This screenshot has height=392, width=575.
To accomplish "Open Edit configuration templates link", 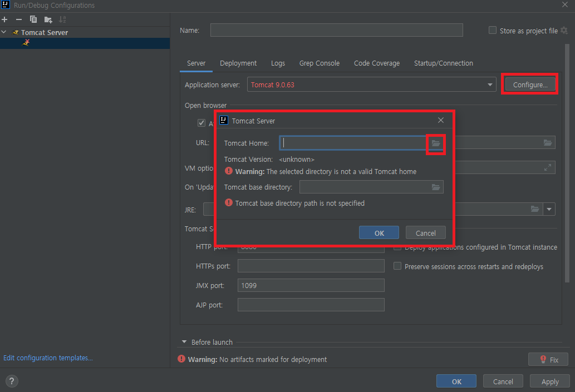I will point(48,358).
